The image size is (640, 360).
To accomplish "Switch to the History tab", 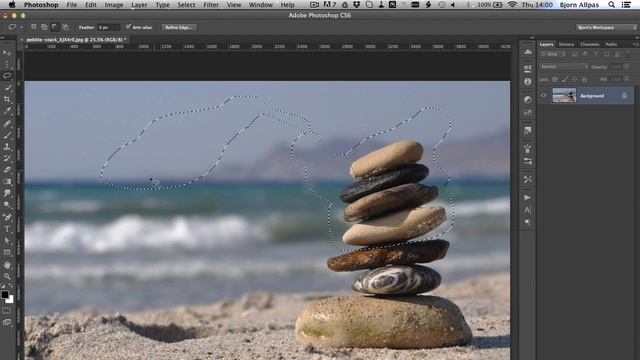I will click(566, 44).
